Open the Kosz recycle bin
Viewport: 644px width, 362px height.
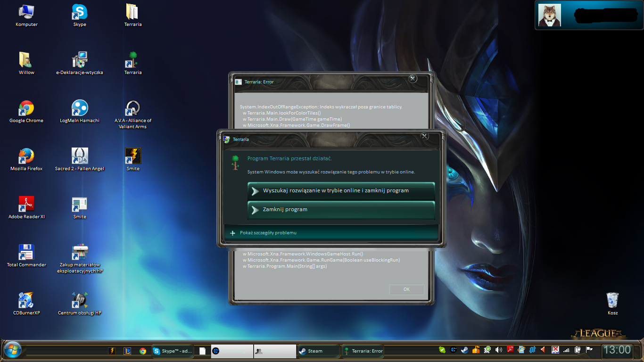pyautogui.click(x=612, y=304)
